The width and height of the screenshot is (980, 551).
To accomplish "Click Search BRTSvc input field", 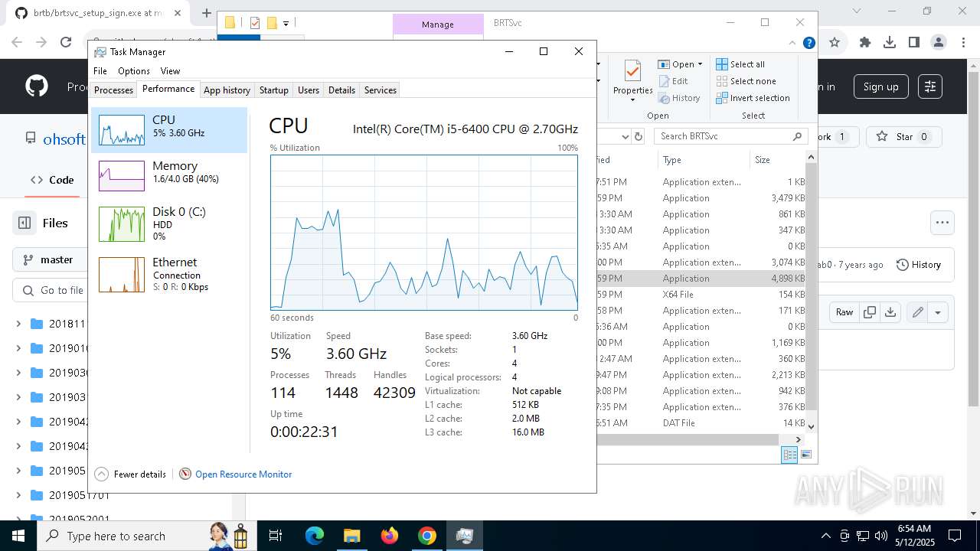I will point(723,136).
